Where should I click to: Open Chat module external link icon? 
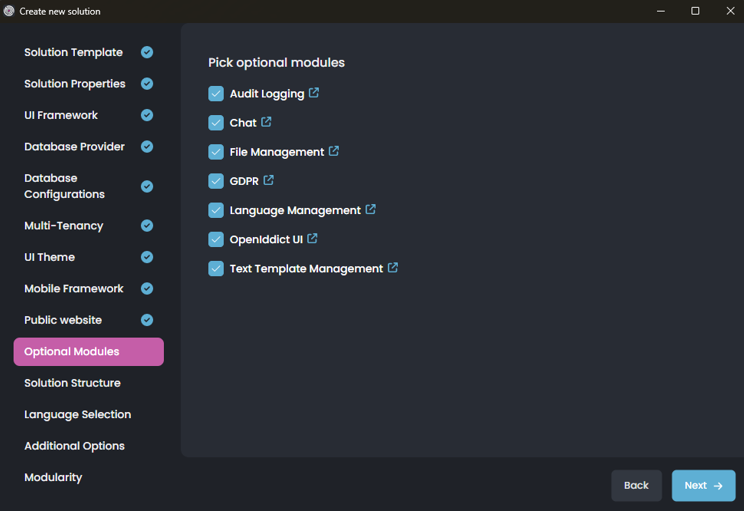266,122
